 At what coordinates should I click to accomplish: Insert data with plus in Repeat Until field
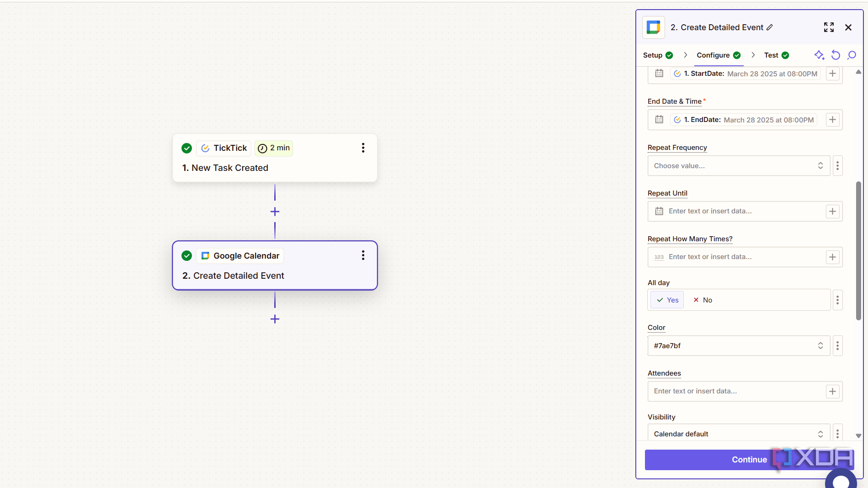(x=833, y=211)
